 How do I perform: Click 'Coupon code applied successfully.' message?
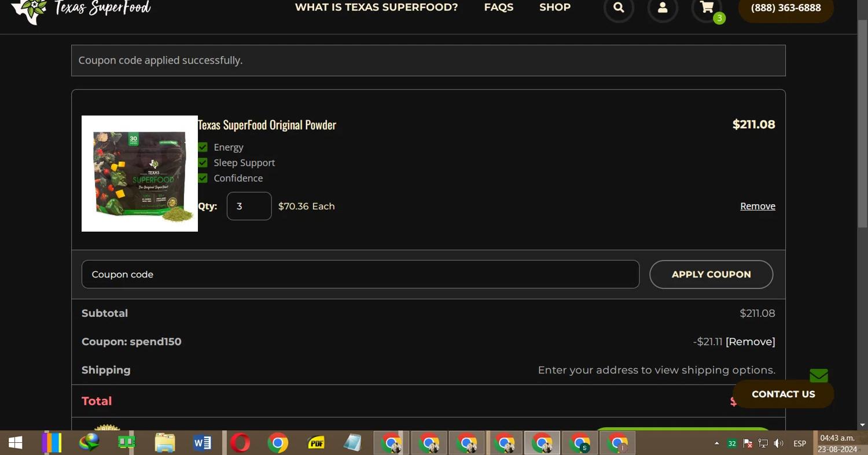pyautogui.click(x=160, y=60)
